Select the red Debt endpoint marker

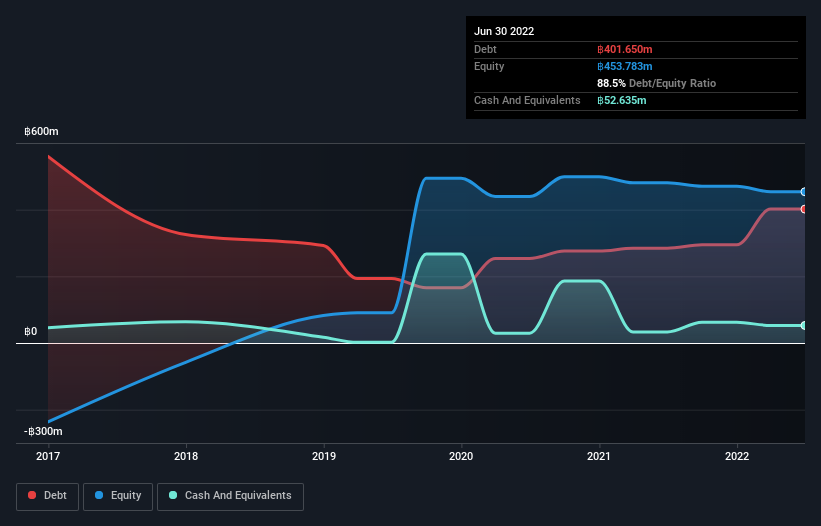coord(804,209)
